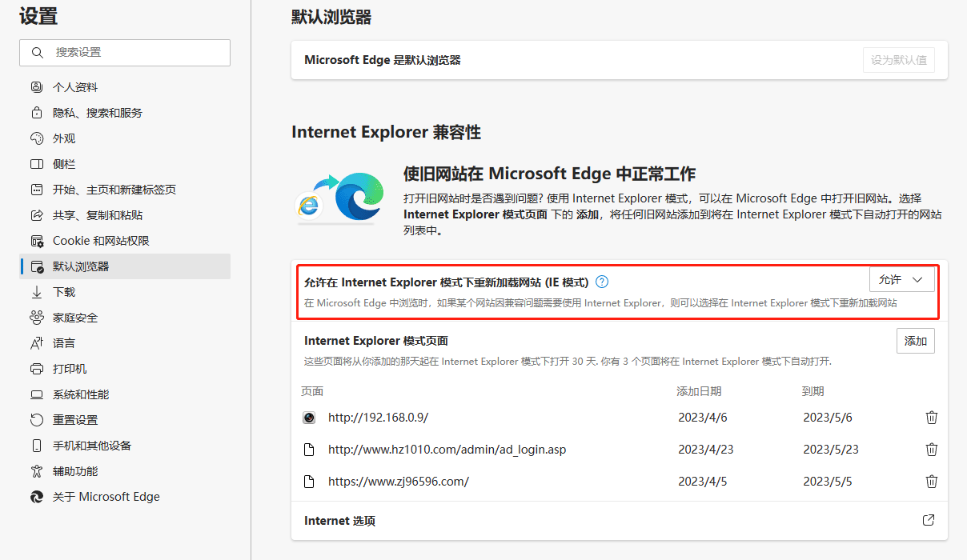Open Cookie 和网站权限 settings
This screenshot has width=967, height=560.
point(125,241)
